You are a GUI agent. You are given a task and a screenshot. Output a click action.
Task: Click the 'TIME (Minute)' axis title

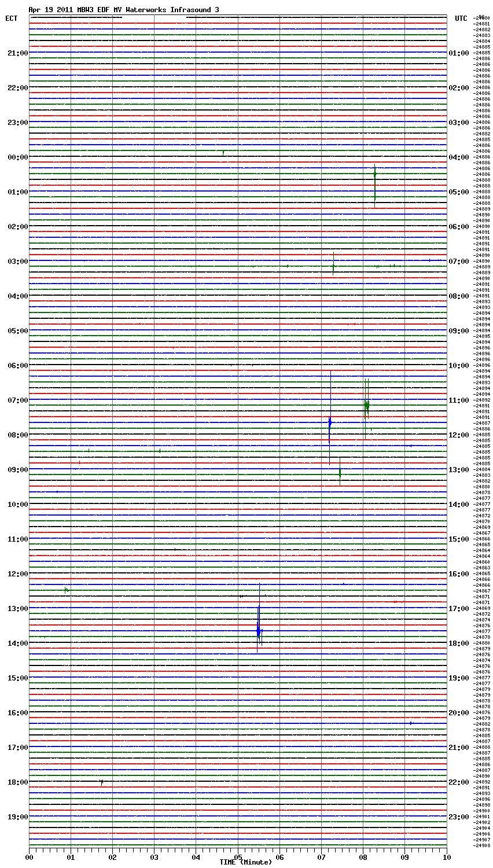point(245,862)
